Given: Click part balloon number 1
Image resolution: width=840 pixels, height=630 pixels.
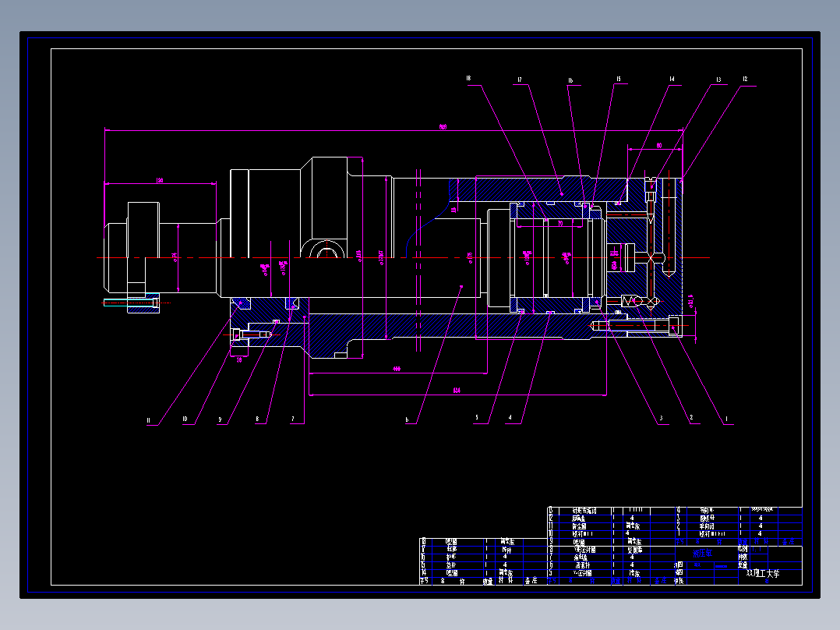Looking at the screenshot, I should 726,419.
